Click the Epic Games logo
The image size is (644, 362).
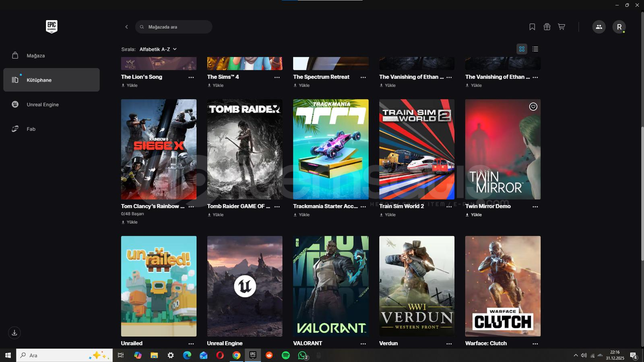52,27
